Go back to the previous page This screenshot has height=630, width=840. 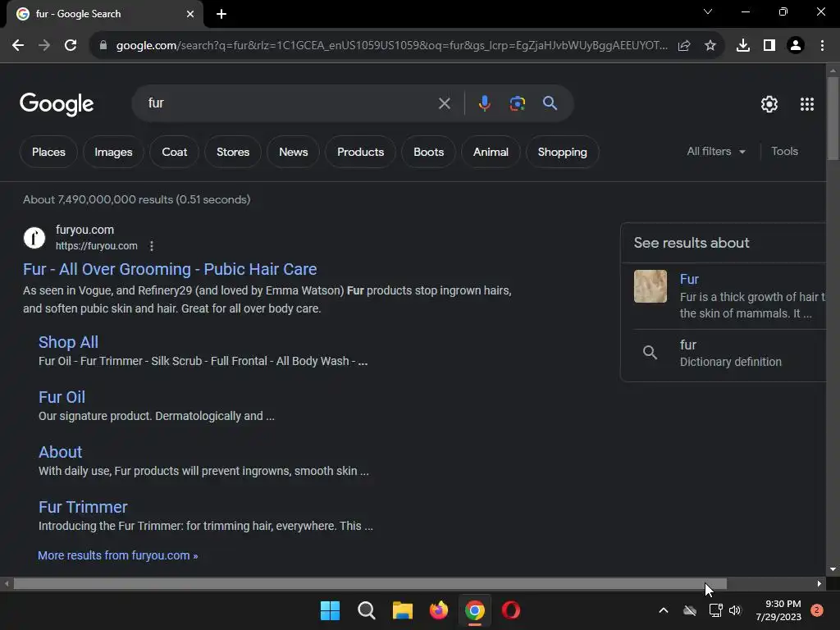(18, 46)
